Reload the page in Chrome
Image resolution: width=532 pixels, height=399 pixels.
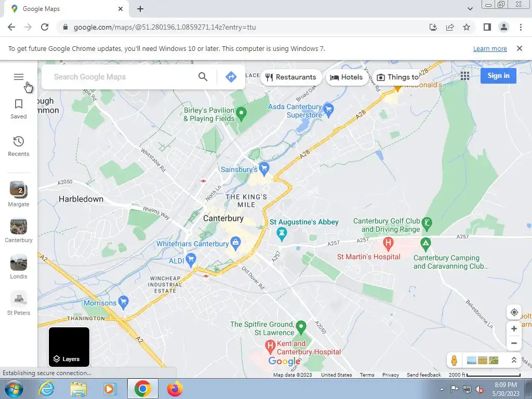coord(45,27)
